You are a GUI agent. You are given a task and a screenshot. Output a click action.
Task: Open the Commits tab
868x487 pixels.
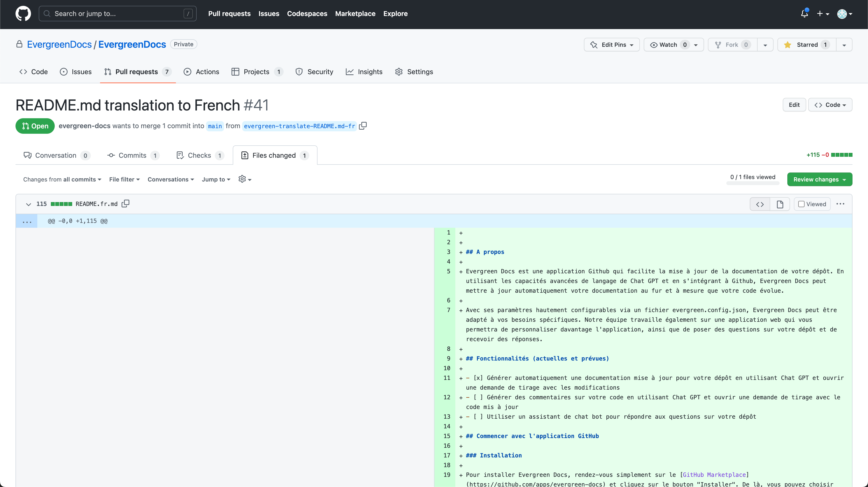tap(132, 155)
